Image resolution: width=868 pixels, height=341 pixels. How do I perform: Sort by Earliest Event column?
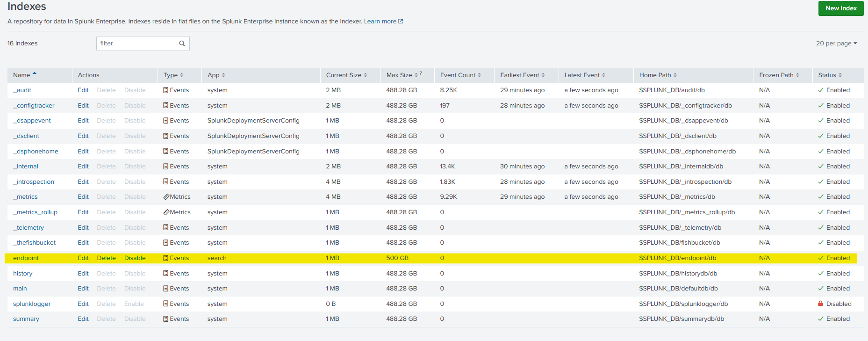(x=523, y=75)
